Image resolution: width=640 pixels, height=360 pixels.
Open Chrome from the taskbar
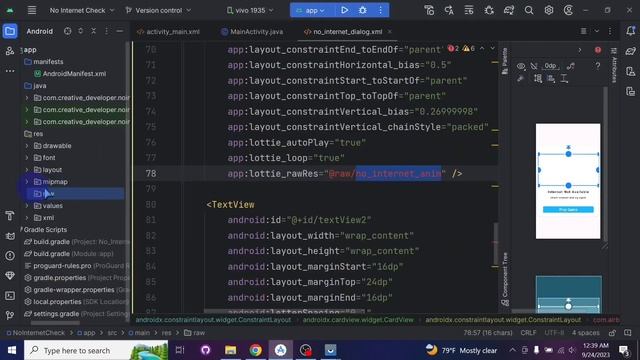[x=256, y=350]
